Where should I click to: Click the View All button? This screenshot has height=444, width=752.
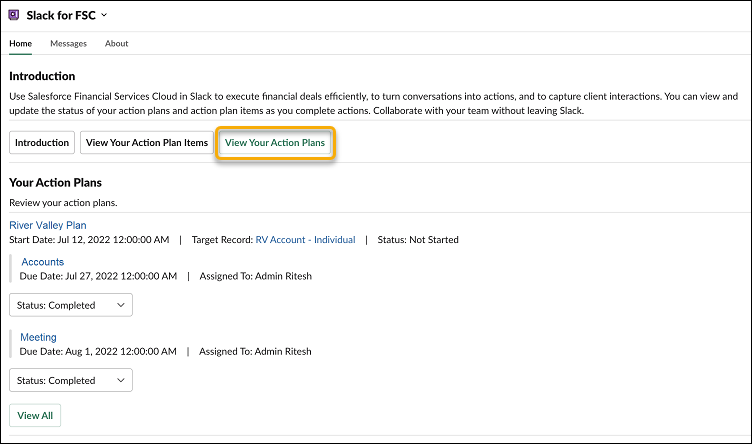point(35,415)
